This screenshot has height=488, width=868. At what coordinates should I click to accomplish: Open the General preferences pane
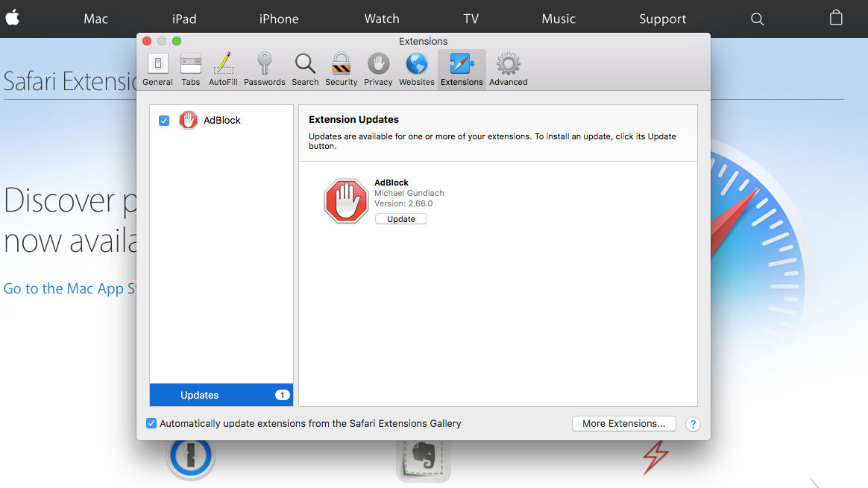tap(158, 70)
